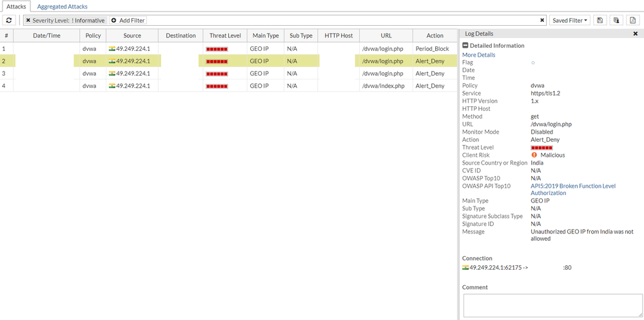Click the Sub Type column header
The height and width of the screenshot is (320, 644).
coord(300,35)
